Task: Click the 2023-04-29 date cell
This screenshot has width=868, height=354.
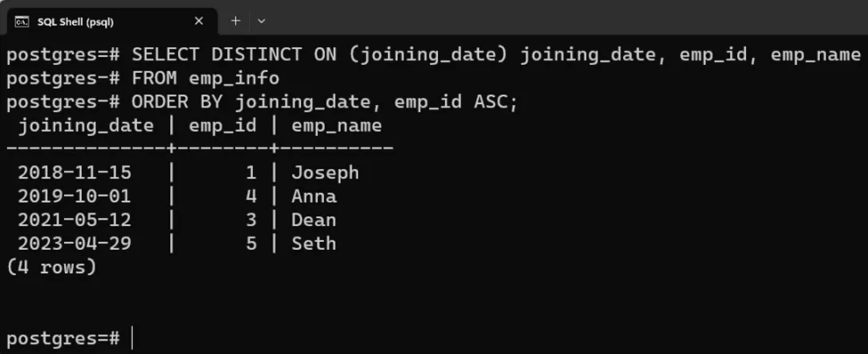Action: (x=75, y=244)
